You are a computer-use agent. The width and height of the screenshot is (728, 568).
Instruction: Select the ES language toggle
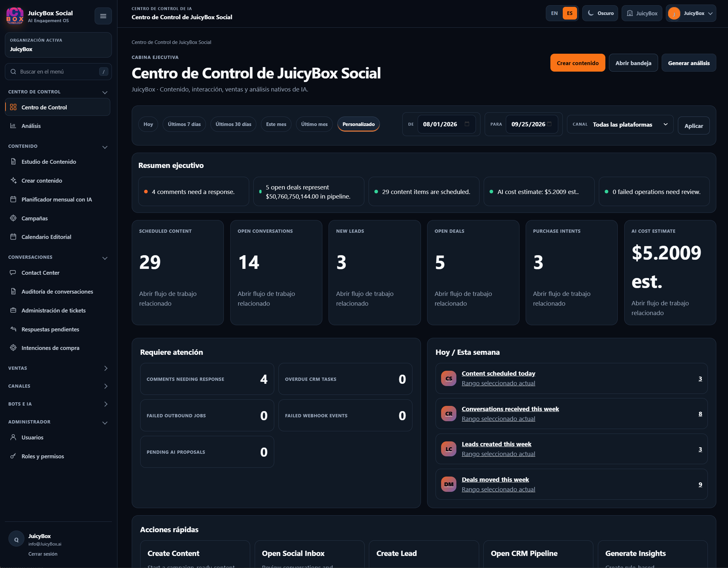tap(570, 13)
